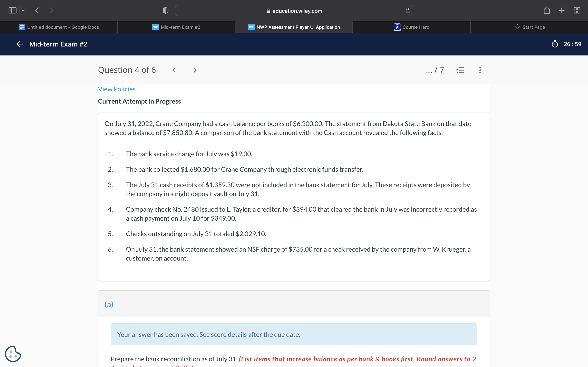Image resolution: width=588 pixels, height=367 pixels.
Task: Switch to the Start Page tab
Action: coord(529,27)
